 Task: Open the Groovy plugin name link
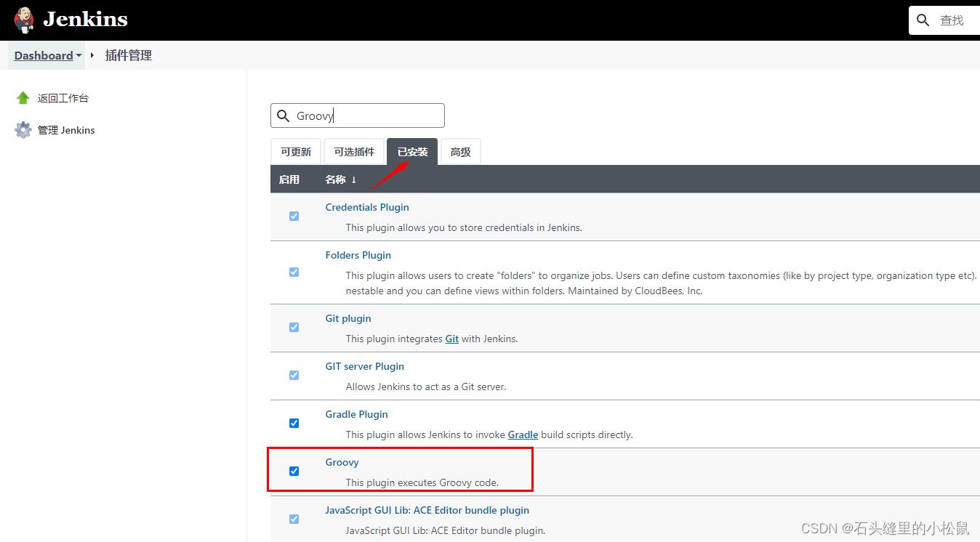[342, 462]
